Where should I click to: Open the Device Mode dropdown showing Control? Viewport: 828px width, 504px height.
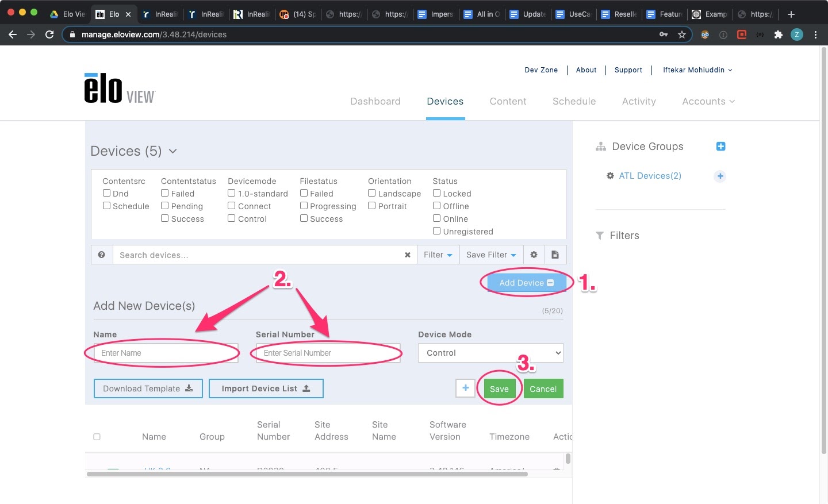pos(490,353)
